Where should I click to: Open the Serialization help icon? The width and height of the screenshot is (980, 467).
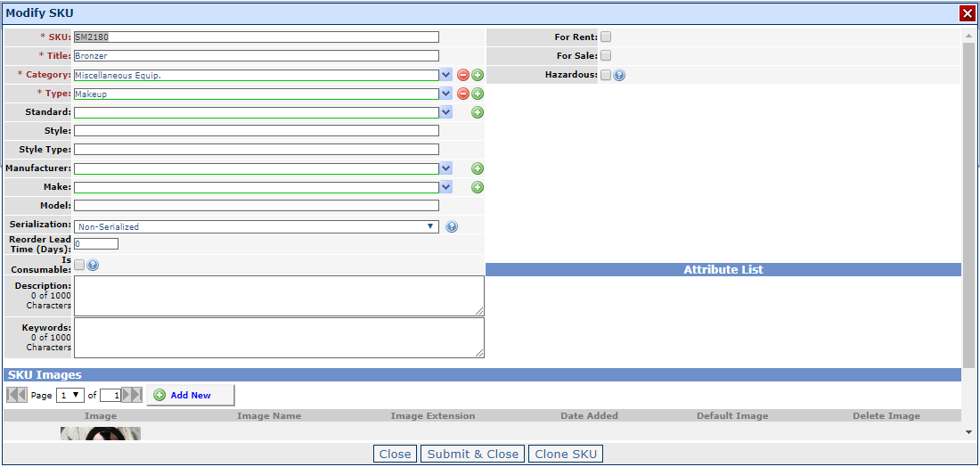click(x=452, y=227)
